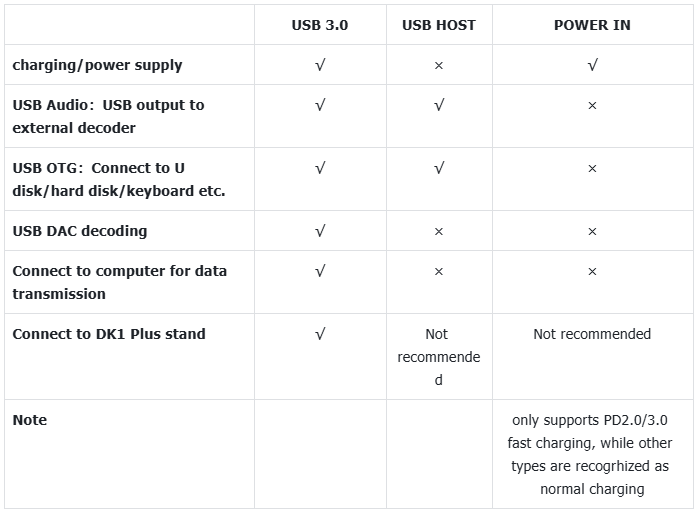Image resolution: width=700 pixels, height=514 pixels.
Task: Select the "charging/power supply" row label
Action: 97,65
